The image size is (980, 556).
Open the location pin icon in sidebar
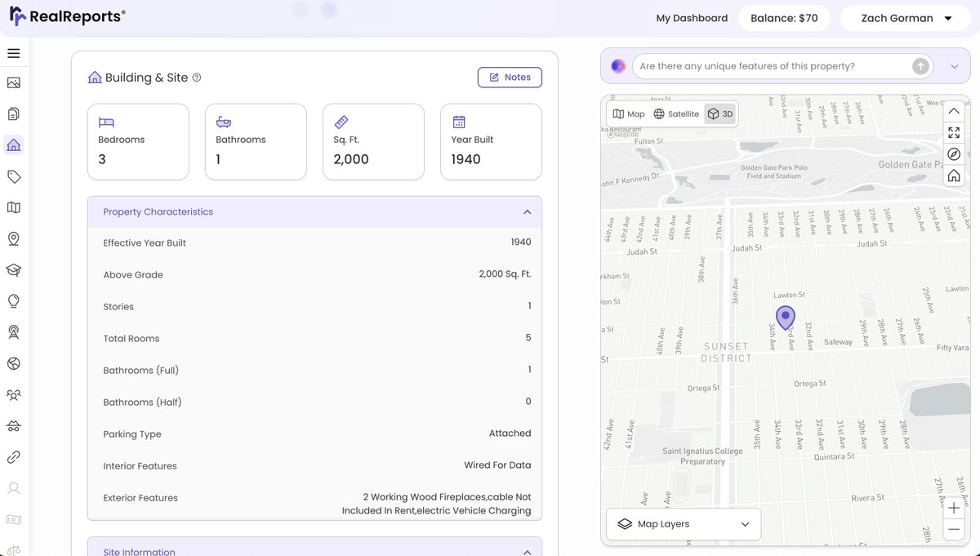tap(13, 238)
